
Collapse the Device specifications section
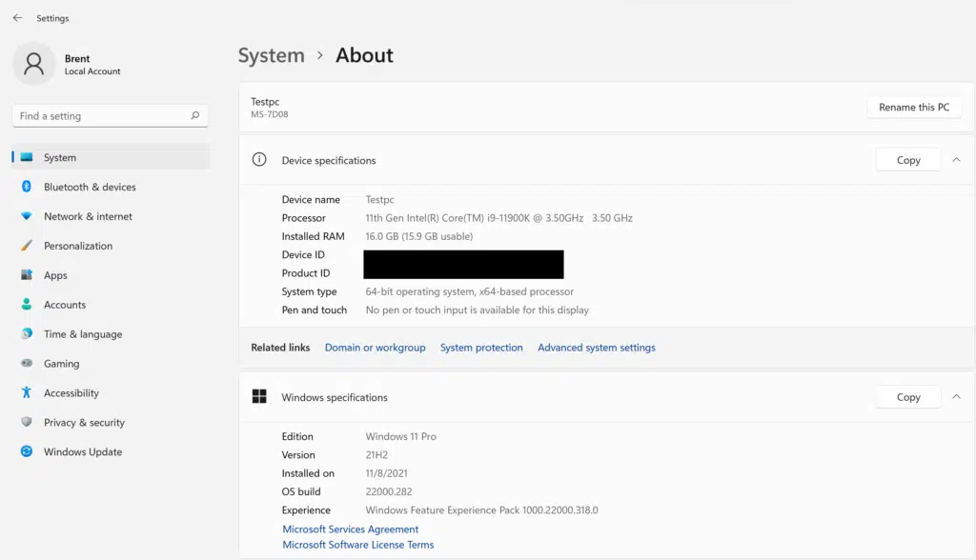coord(956,160)
